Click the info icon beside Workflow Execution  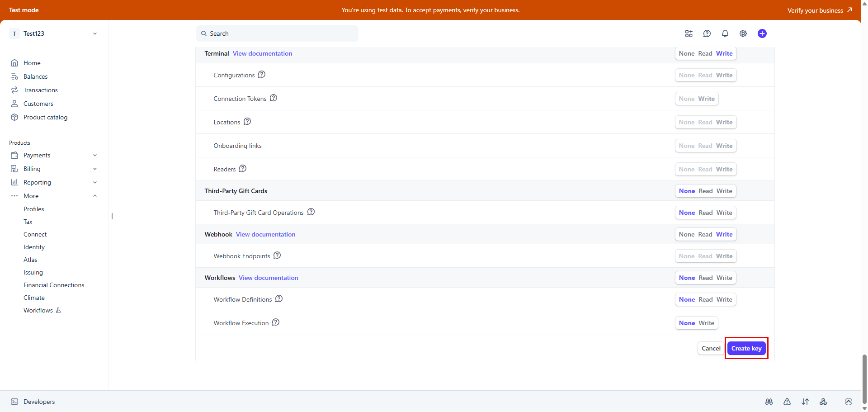276,322
